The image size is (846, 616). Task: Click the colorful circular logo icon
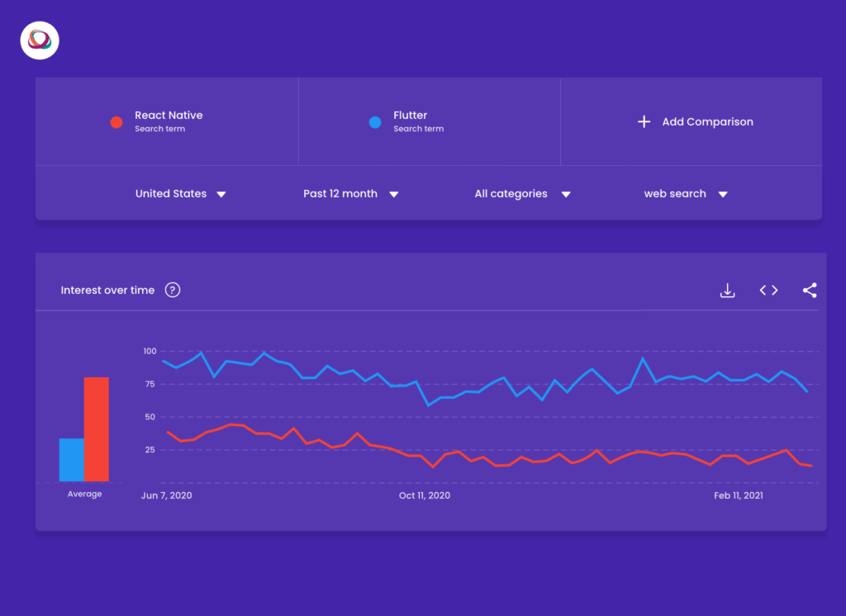40,40
